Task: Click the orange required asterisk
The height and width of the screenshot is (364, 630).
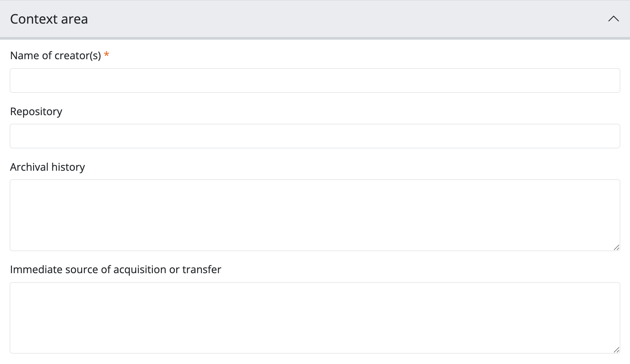Action: [x=106, y=55]
